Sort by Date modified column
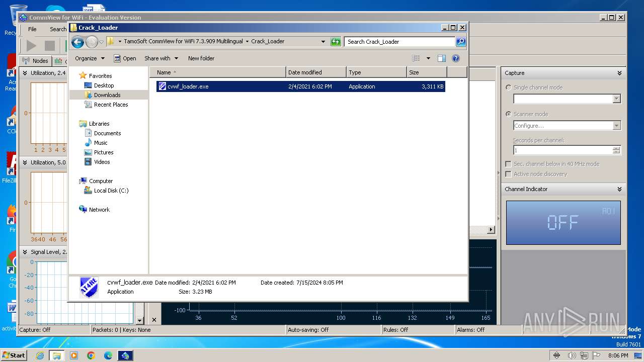Image resolution: width=644 pixels, height=362 pixels. 316,72
